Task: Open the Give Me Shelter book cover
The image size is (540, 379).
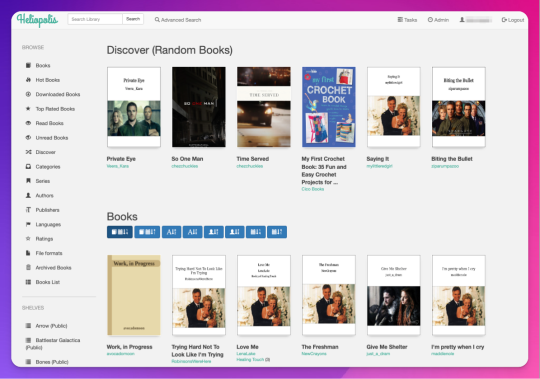Action: [394, 295]
